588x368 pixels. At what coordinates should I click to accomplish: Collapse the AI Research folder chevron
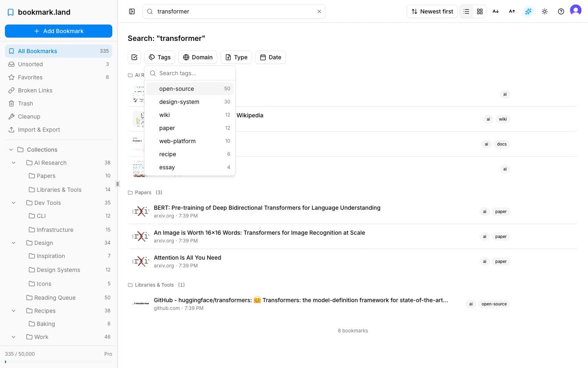click(x=13, y=163)
